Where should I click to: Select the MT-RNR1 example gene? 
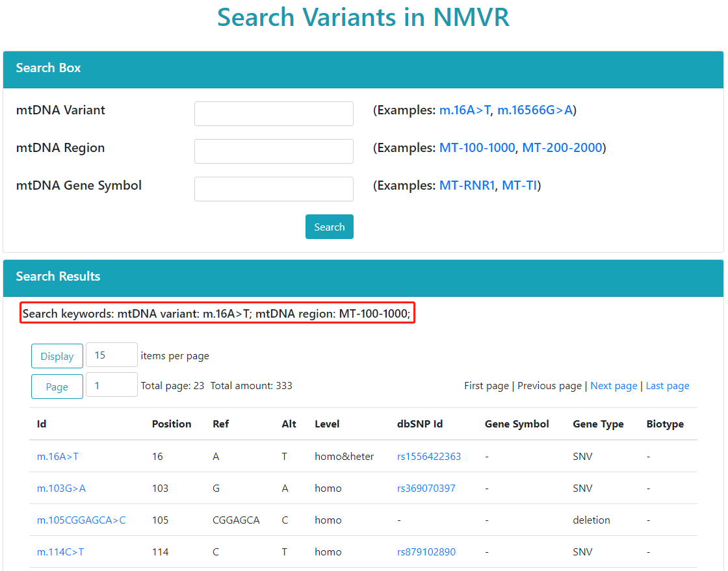[x=467, y=186]
